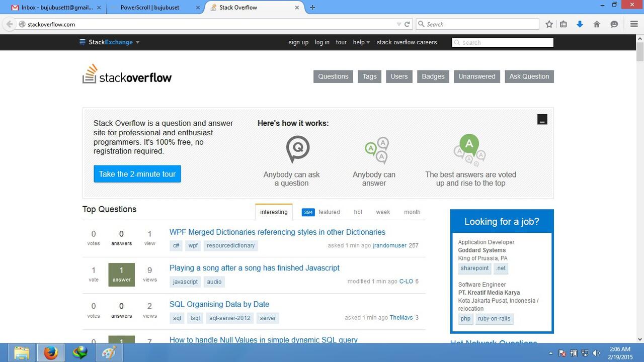
Task: Click the sign up link
Action: [x=298, y=42]
